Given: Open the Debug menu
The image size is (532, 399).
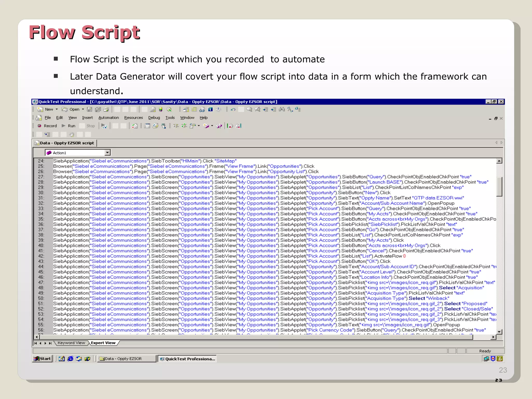Looking at the screenshot, I should coord(154,118).
